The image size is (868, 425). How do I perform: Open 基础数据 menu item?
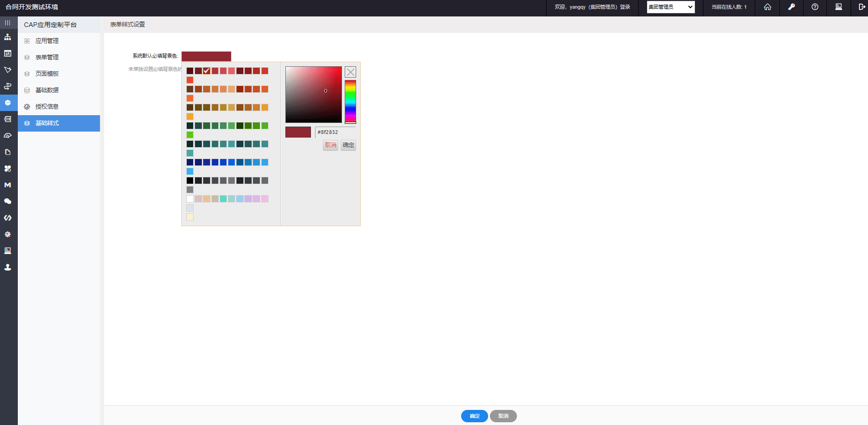(59, 90)
